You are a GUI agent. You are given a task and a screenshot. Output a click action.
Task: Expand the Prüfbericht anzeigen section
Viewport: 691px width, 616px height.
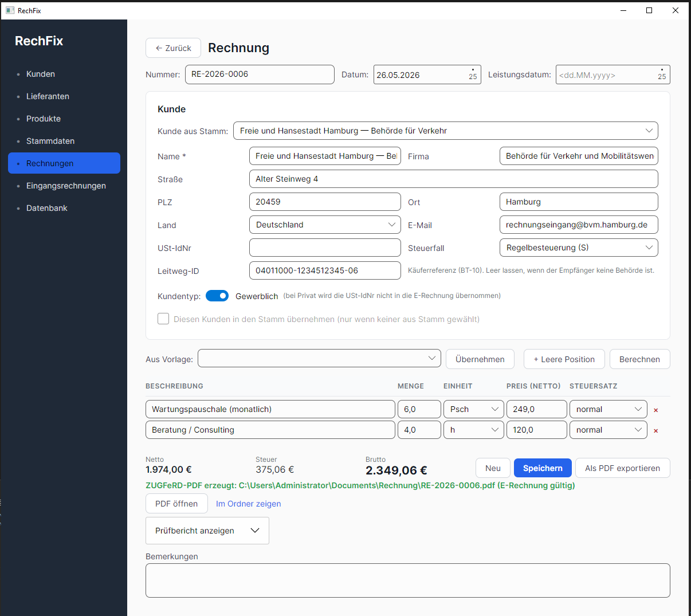(207, 531)
